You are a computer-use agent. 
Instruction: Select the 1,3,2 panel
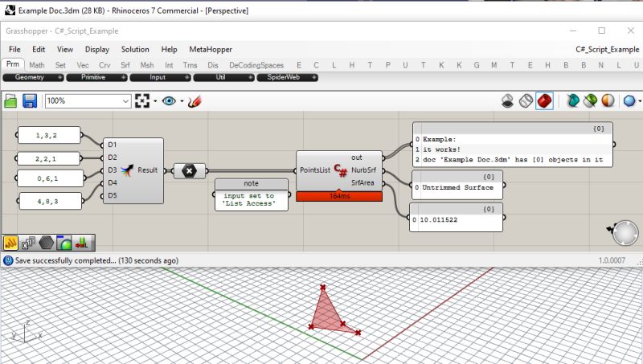(48, 135)
